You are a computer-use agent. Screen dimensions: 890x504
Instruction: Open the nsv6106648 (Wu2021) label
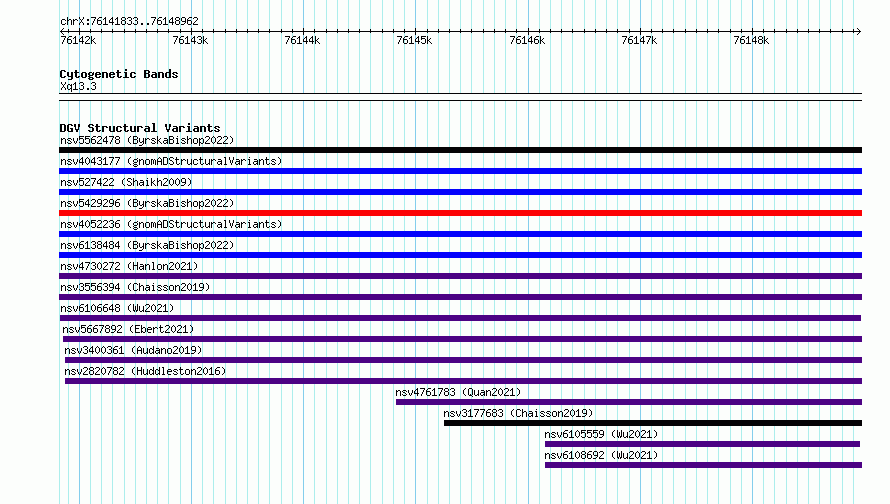tap(117, 308)
